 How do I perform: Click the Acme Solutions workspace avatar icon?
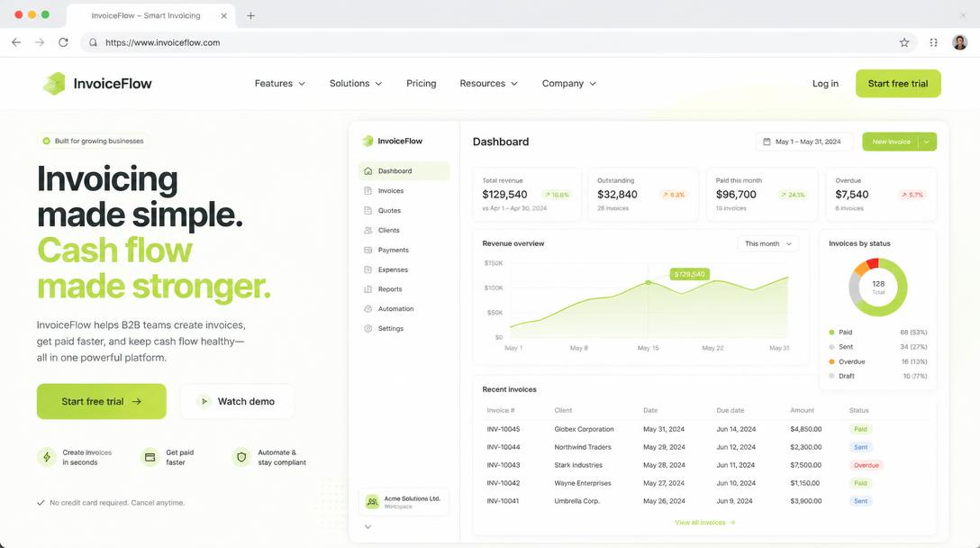pyautogui.click(x=373, y=502)
